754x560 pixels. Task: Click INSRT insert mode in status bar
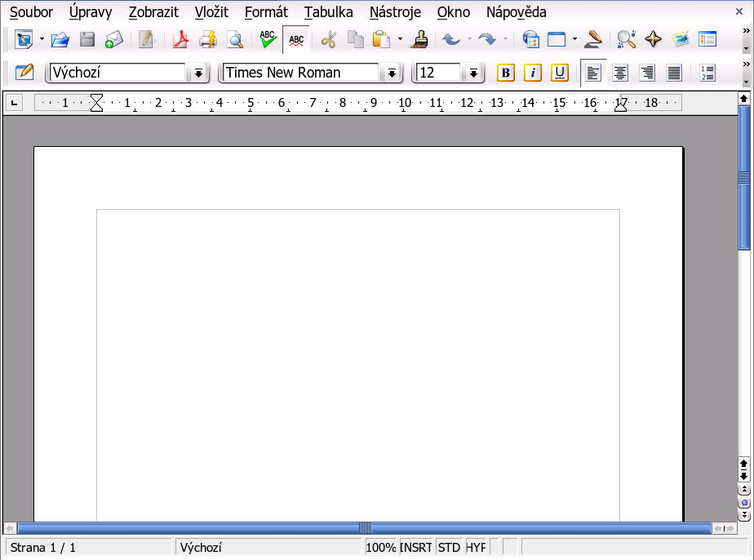pos(416,548)
